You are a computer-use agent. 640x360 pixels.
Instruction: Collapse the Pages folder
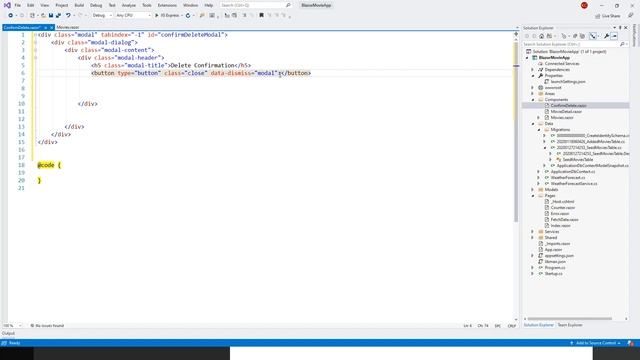(533, 196)
